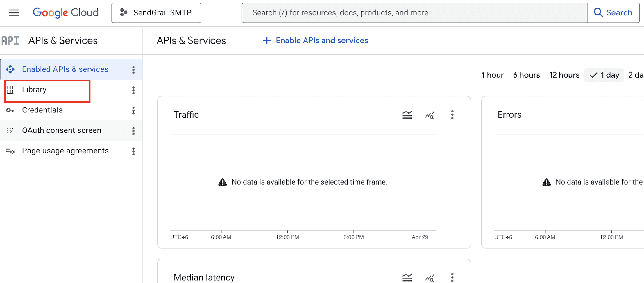The height and width of the screenshot is (283, 644).
Task: Click explore metrics icon in Median latency
Action: coord(430,278)
